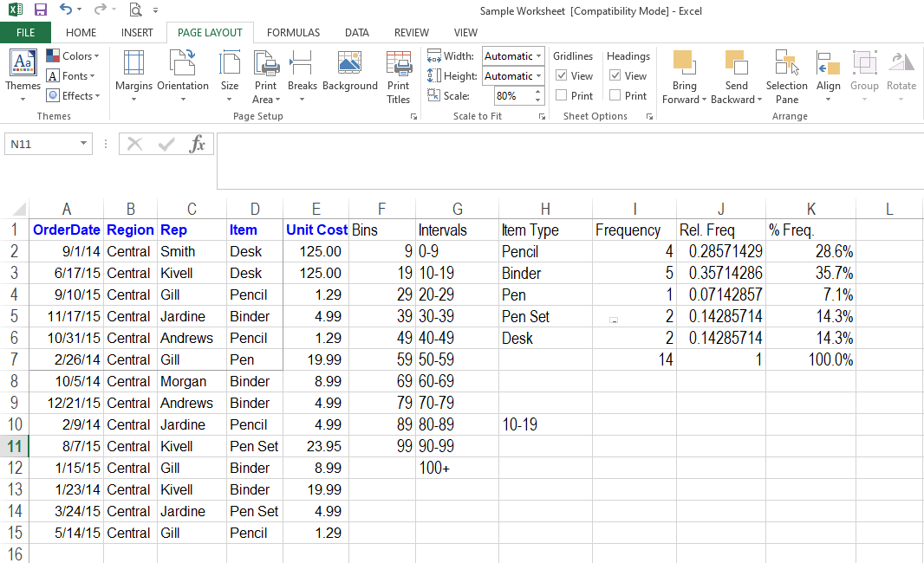This screenshot has width=924, height=563.
Task: Open the Name Box dropdown arrow
Action: coord(83,144)
